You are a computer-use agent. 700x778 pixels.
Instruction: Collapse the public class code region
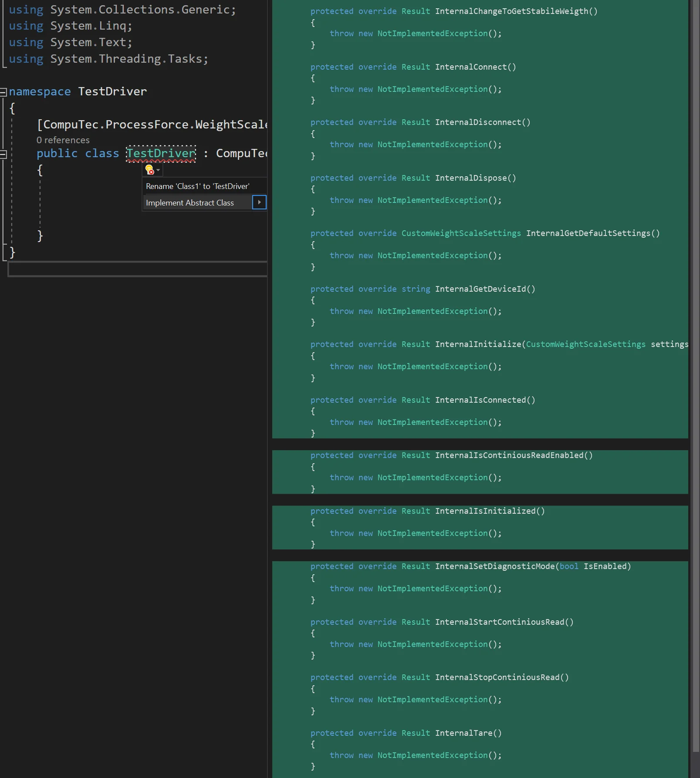[x=3, y=153]
